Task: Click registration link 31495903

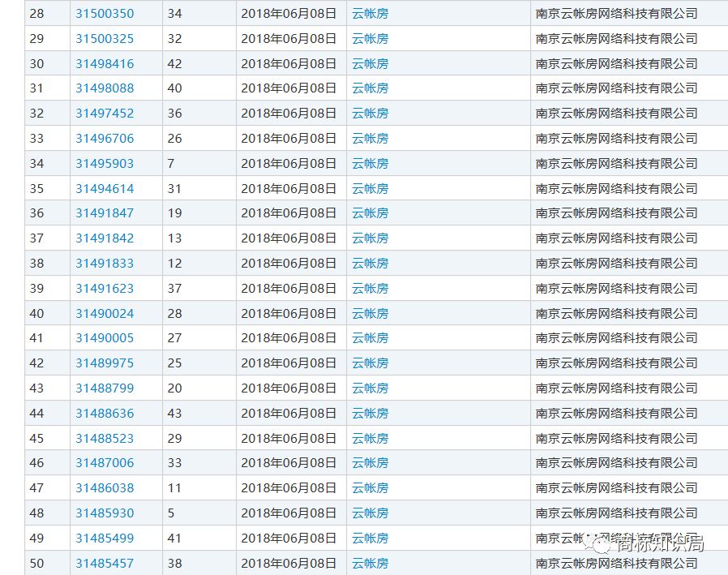Action: (105, 164)
